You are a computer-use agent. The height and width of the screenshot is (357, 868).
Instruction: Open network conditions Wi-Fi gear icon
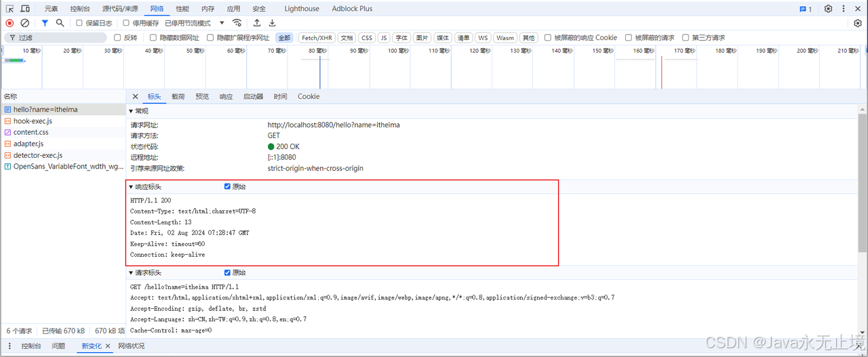tap(237, 23)
